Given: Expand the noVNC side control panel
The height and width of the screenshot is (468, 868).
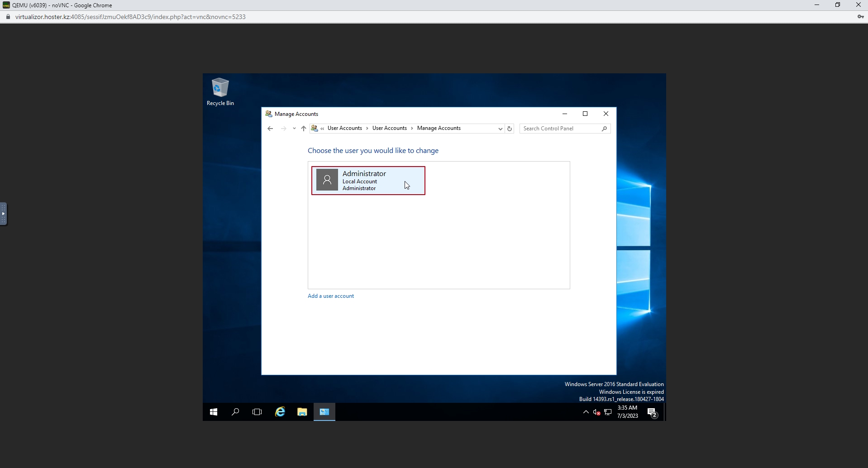Looking at the screenshot, I should point(4,214).
